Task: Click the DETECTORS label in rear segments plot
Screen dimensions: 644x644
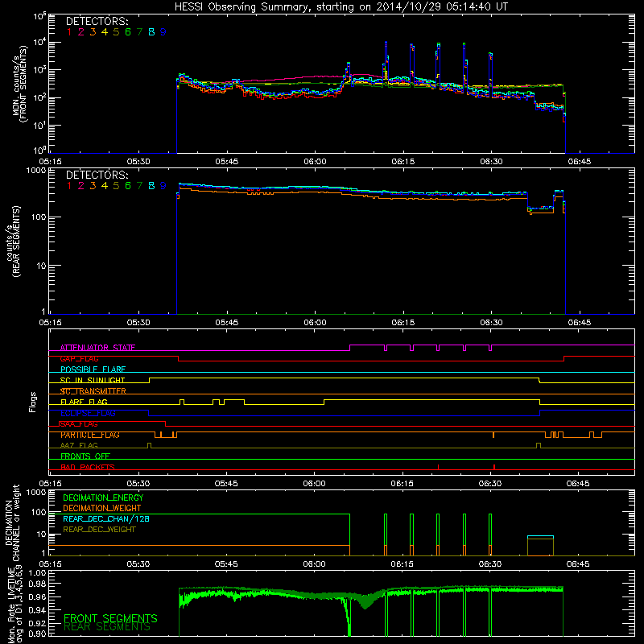Action: point(97,175)
